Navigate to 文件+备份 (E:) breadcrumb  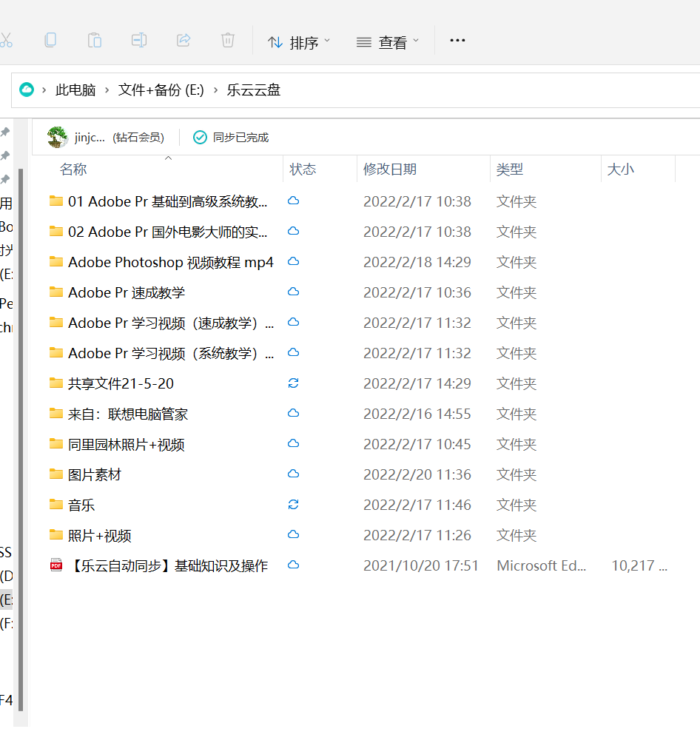point(161,90)
